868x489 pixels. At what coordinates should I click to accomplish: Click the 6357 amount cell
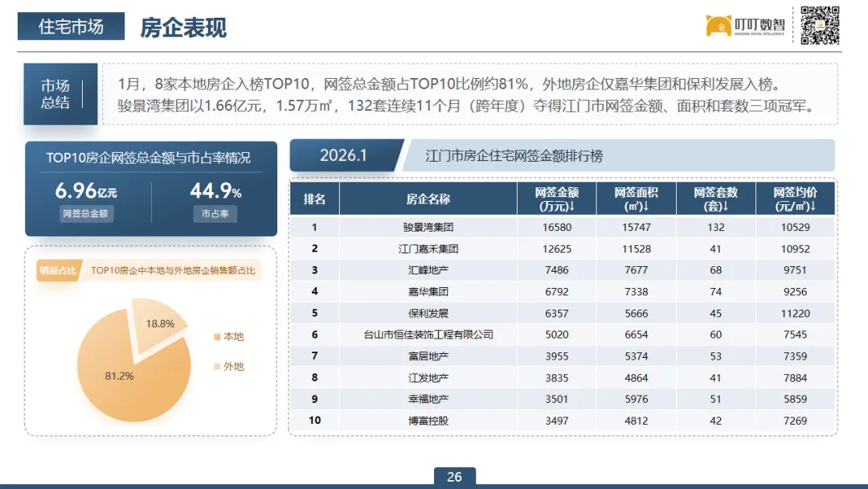(x=557, y=314)
